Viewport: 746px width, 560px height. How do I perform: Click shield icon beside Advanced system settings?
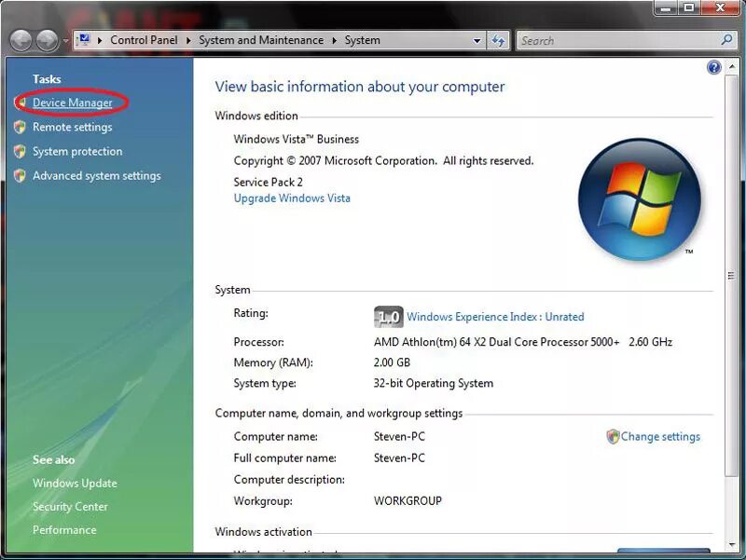[x=20, y=175]
